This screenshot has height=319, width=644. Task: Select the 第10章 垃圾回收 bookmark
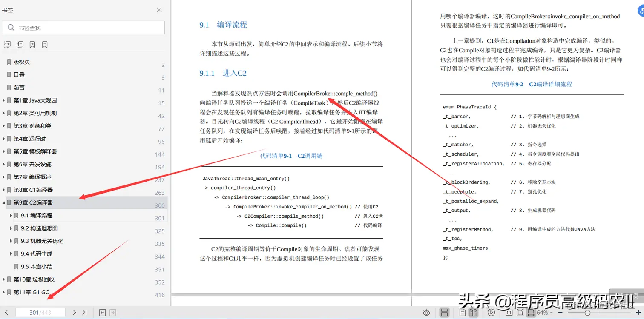34,279
